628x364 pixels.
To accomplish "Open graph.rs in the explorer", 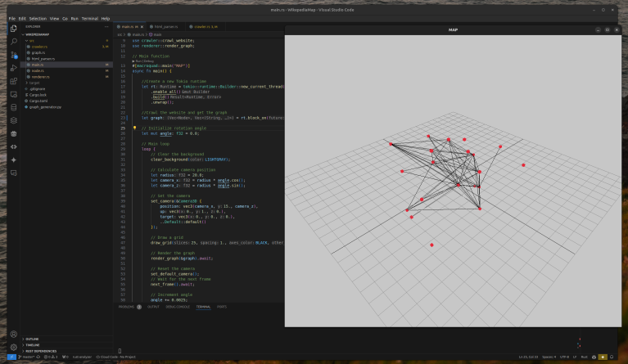I will [x=66, y=52].
